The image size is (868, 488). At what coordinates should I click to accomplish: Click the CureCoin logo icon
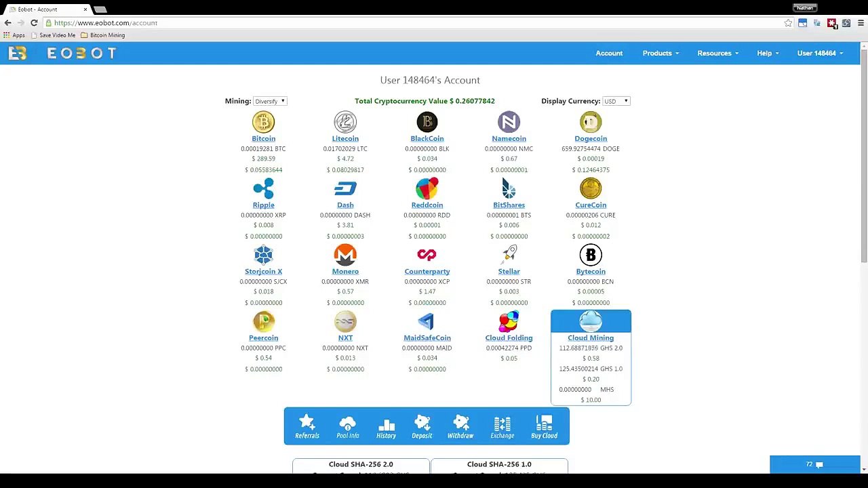[591, 188]
